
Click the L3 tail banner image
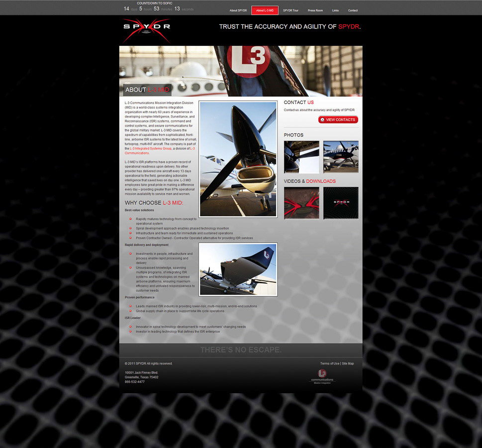[x=241, y=71]
